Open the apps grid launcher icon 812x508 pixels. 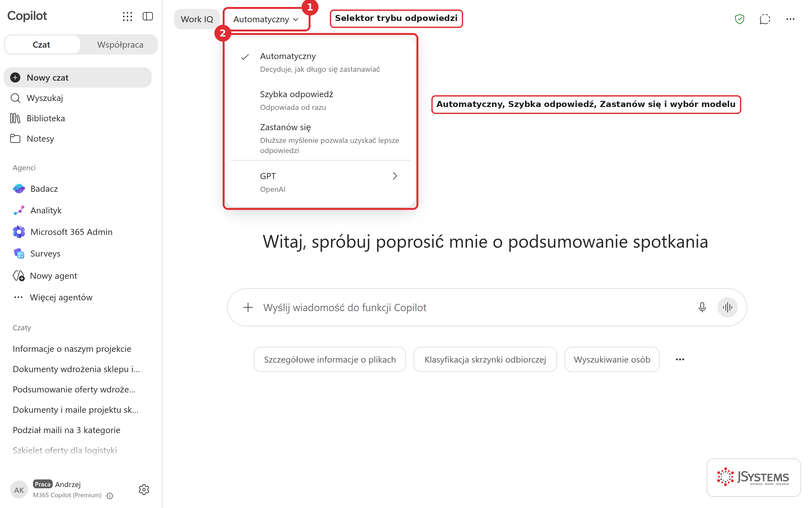tap(128, 16)
